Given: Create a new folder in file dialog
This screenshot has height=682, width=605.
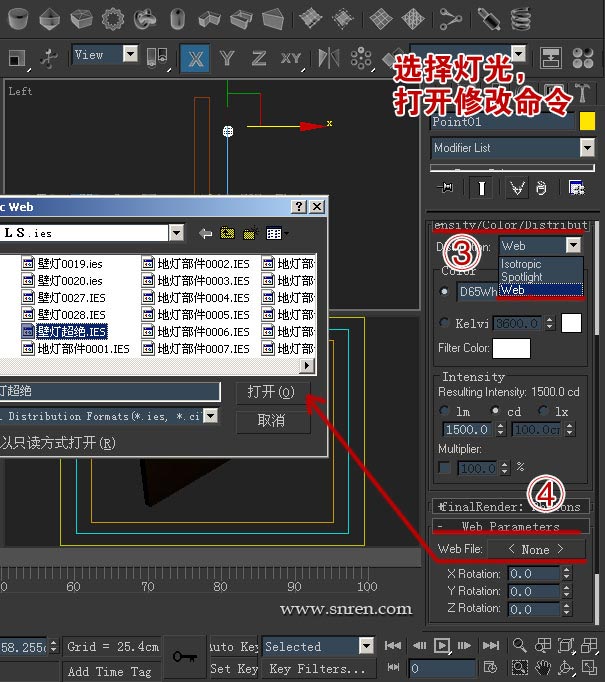Looking at the screenshot, I should (x=249, y=233).
